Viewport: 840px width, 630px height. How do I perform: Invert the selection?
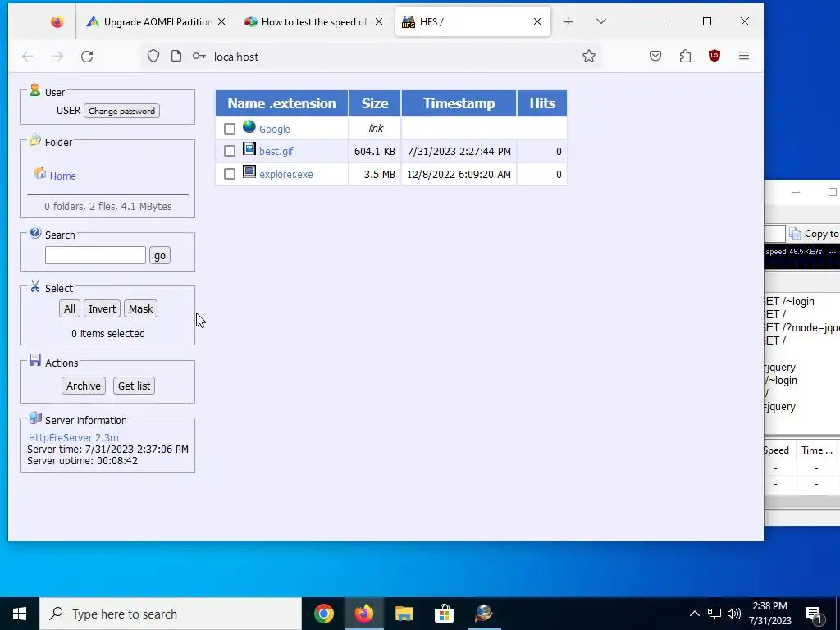click(102, 308)
